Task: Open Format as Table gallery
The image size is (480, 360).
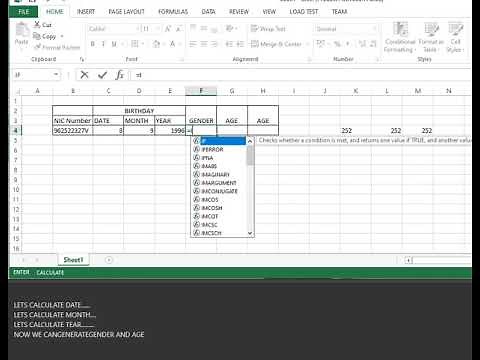Action: tap(431, 37)
